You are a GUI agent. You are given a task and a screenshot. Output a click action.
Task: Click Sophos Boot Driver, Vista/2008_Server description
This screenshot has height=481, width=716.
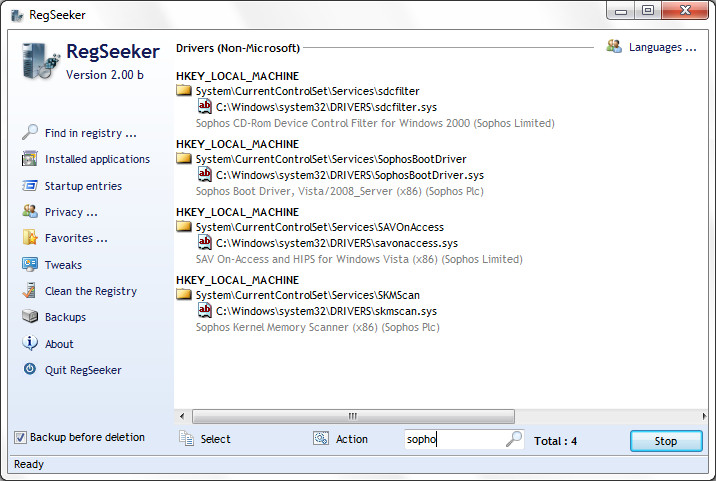(x=339, y=191)
